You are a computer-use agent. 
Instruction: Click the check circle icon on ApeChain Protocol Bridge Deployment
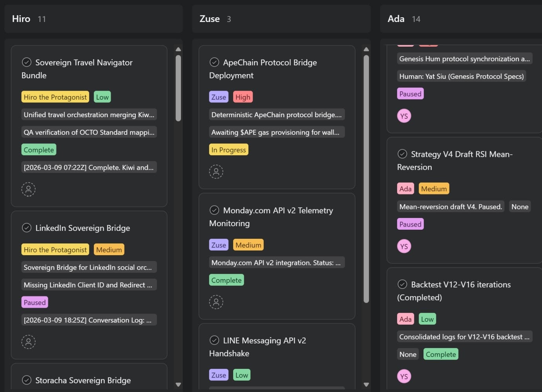[x=214, y=62]
